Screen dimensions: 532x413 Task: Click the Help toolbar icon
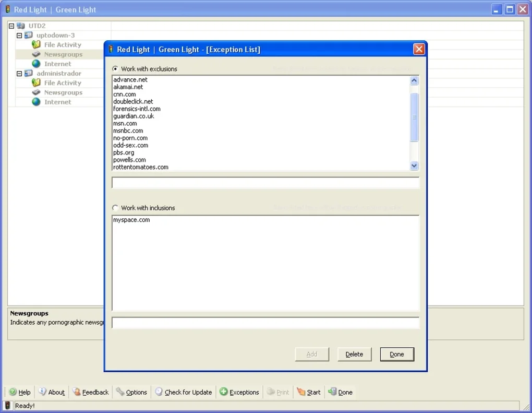[x=13, y=392]
